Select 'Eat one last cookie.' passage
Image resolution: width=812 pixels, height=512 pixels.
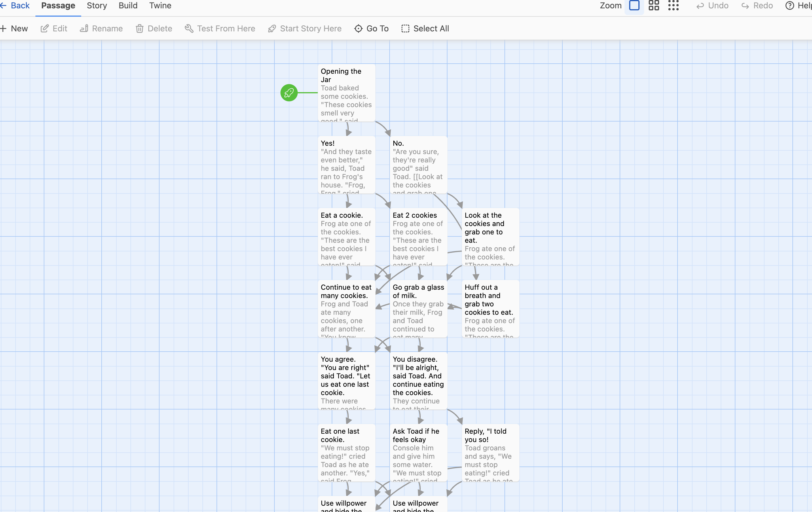pyautogui.click(x=346, y=453)
